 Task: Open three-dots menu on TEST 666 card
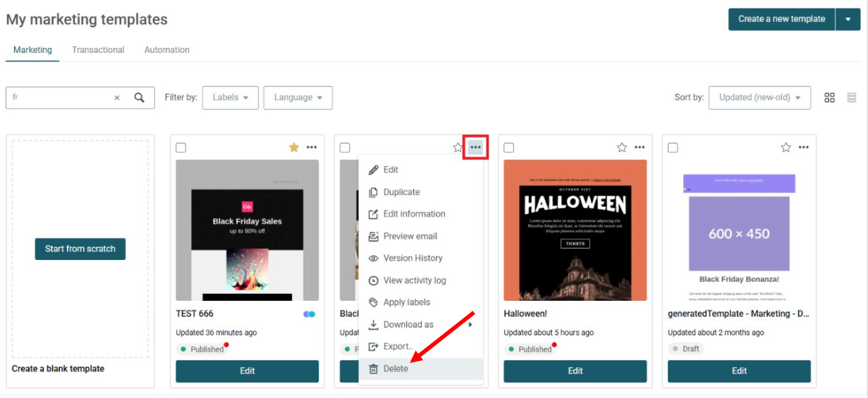tap(312, 147)
